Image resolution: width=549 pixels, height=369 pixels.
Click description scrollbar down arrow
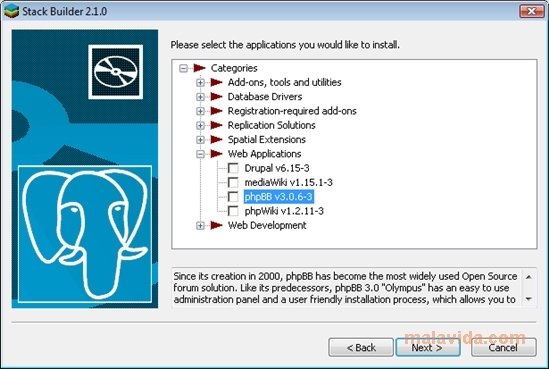pyautogui.click(x=529, y=299)
